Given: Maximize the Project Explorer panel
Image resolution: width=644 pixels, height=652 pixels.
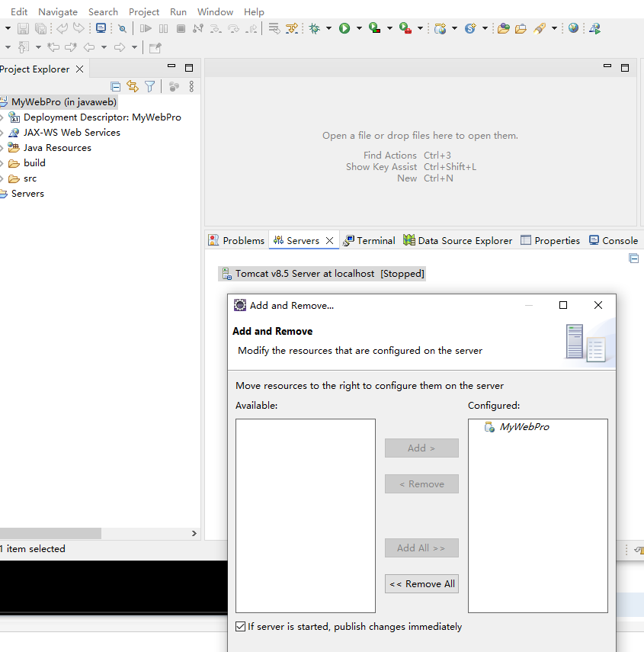Looking at the screenshot, I should tap(189, 68).
